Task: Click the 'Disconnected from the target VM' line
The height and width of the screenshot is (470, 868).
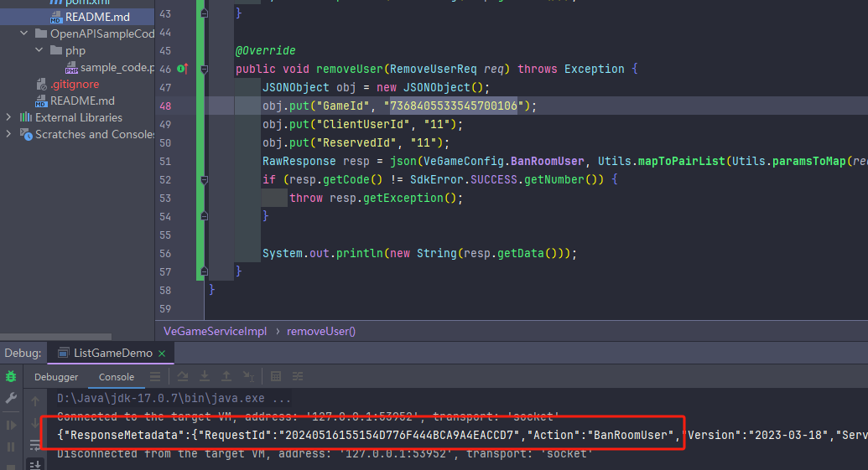Action: [x=325, y=454]
